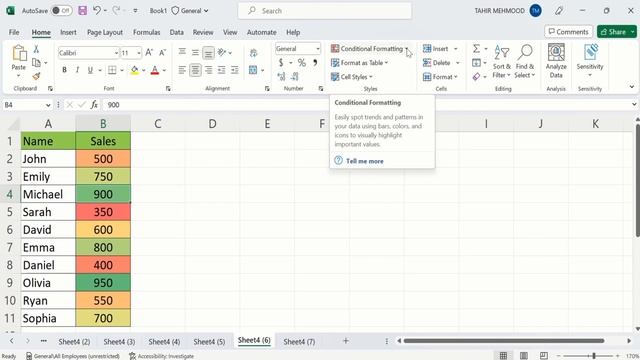Click the Decrease Indent icon
The width and height of the screenshot is (640, 360).
tap(222, 70)
